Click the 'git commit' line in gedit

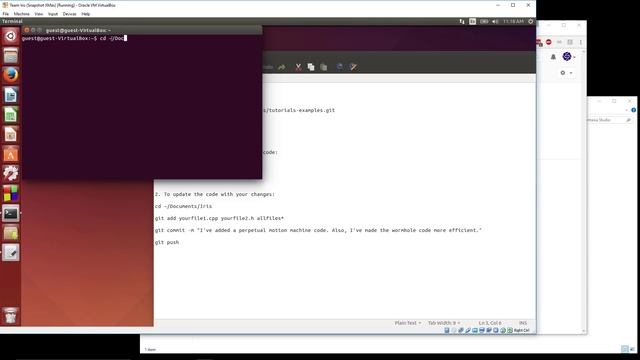[x=318, y=230]
